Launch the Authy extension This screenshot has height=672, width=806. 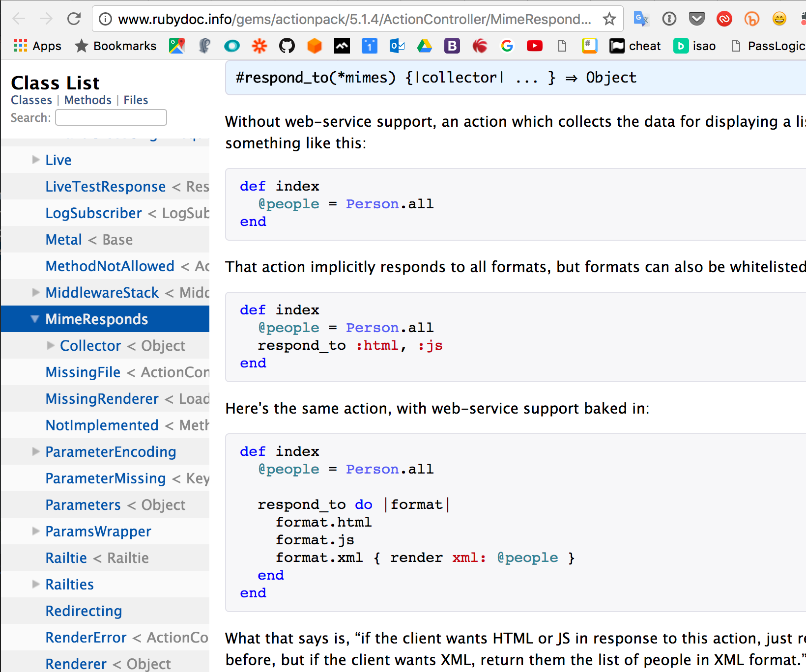tap(723, 19)
